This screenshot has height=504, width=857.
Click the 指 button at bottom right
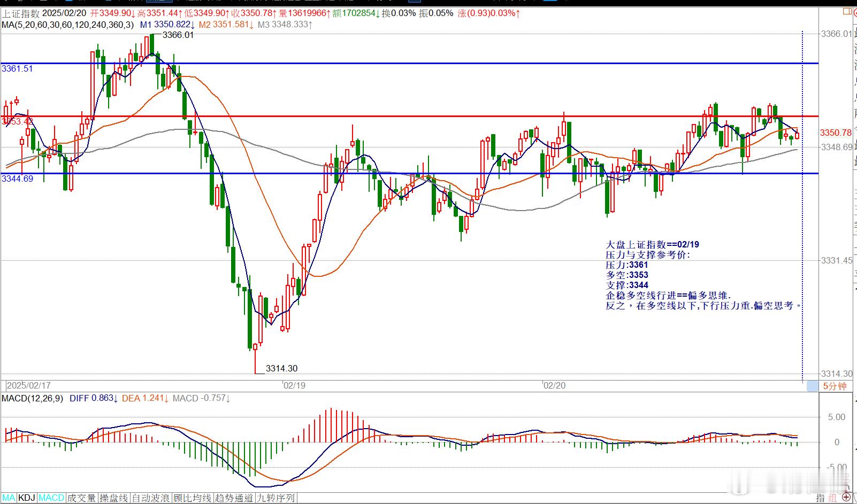(x=821, y=498)
